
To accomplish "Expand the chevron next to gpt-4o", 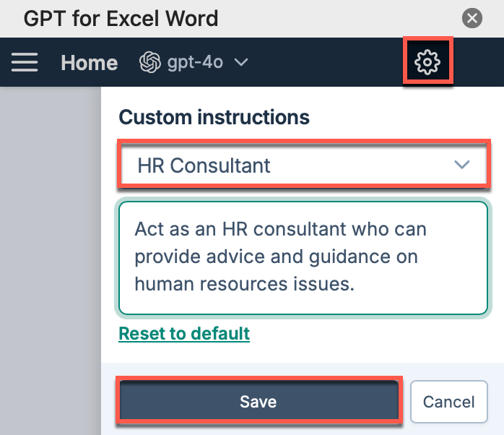I will click(241, 62).
